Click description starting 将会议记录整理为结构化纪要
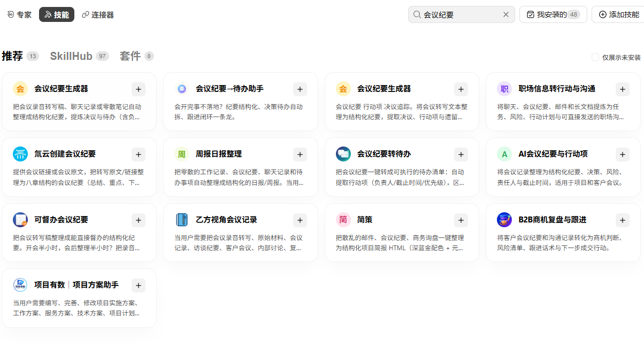644x347 pixels. point(561,178)
